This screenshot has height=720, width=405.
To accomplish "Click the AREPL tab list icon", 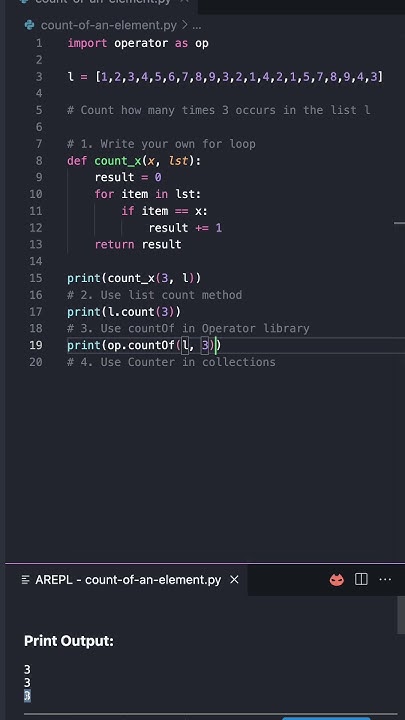I will 26,580.
